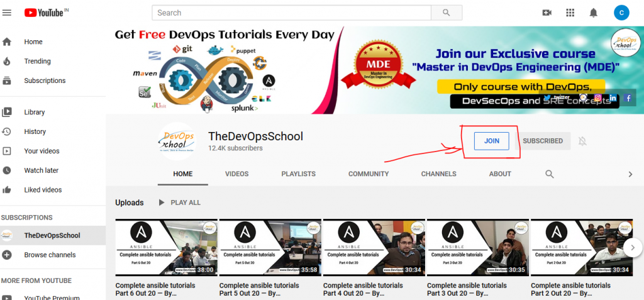The width and height of the screenshot is (644, 300).
Task: Click PLAY ALL text link
Action: pos(186,203)
